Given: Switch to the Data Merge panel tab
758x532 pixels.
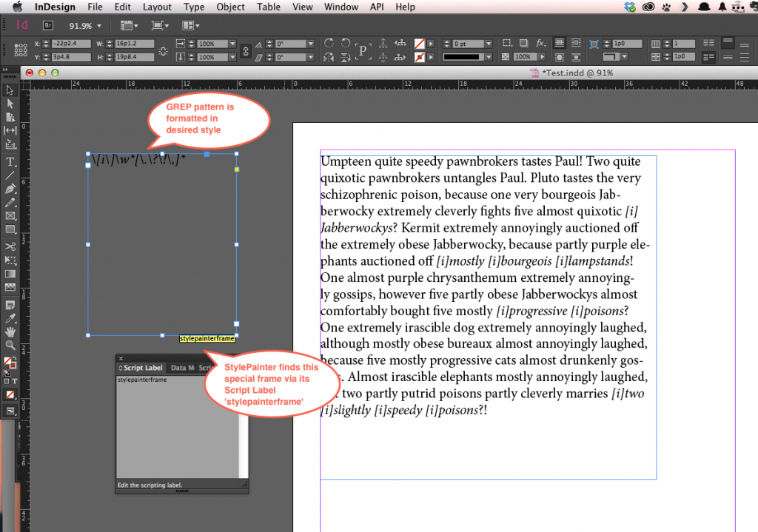Looking at the screenshot, I should tap(182, 368).
